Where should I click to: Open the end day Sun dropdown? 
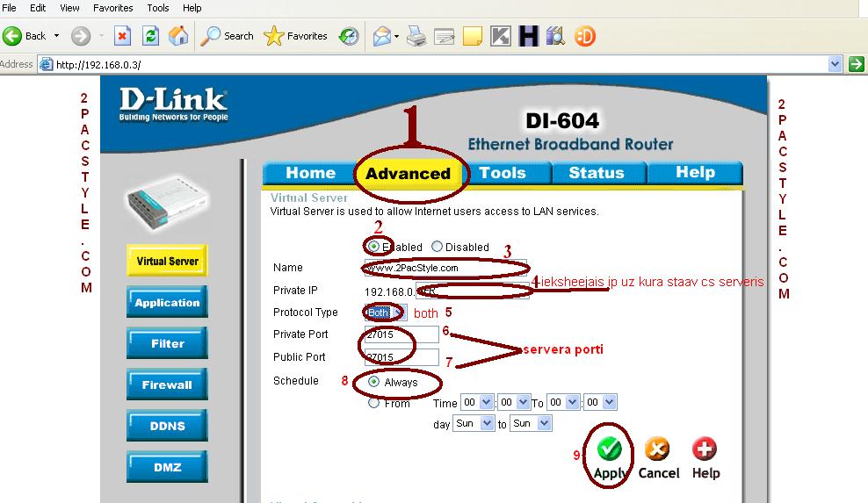[531, 424]
